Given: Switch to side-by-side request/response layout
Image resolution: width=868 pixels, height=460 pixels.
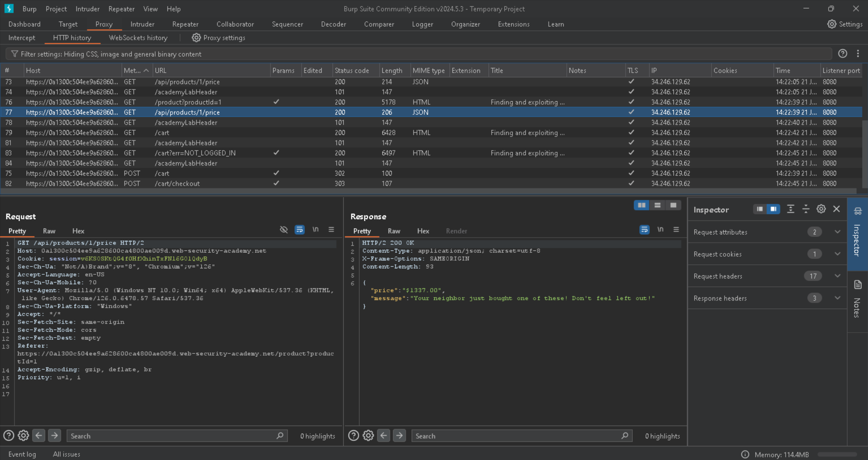Looking at the screenshot, I should coord(641,206).
